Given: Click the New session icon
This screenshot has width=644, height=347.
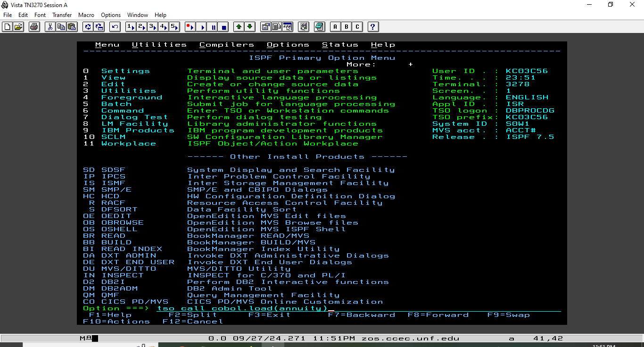Looking at the screenshot, I should pyautogui.click(x=7, y=27).
